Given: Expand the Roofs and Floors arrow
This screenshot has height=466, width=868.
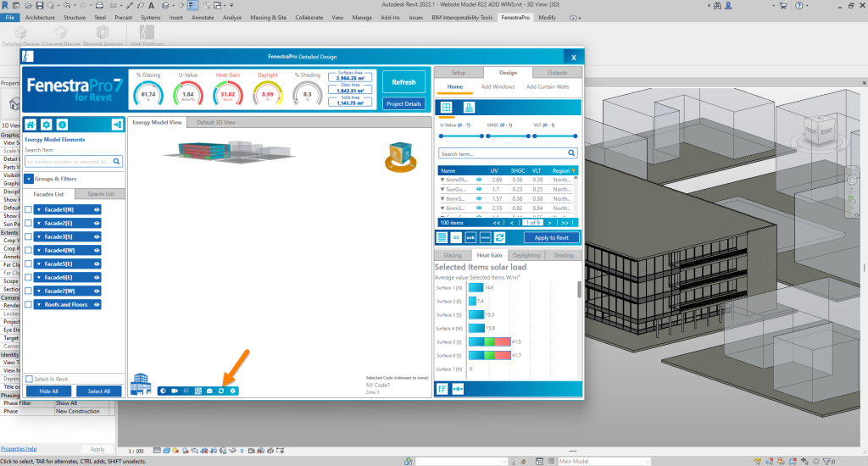Looking at the screenshot, I should (x=39, y=304).
